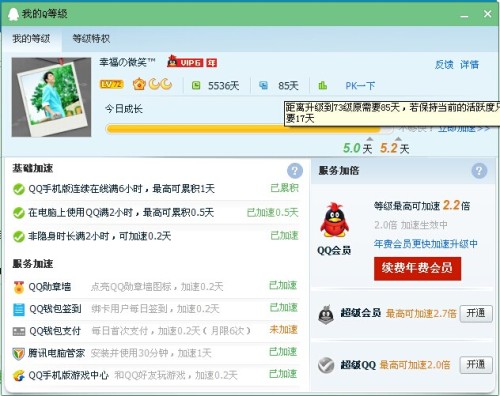Click username 幸福の微笑
Viewport: 500px width, 396px height.
point(127,62)
